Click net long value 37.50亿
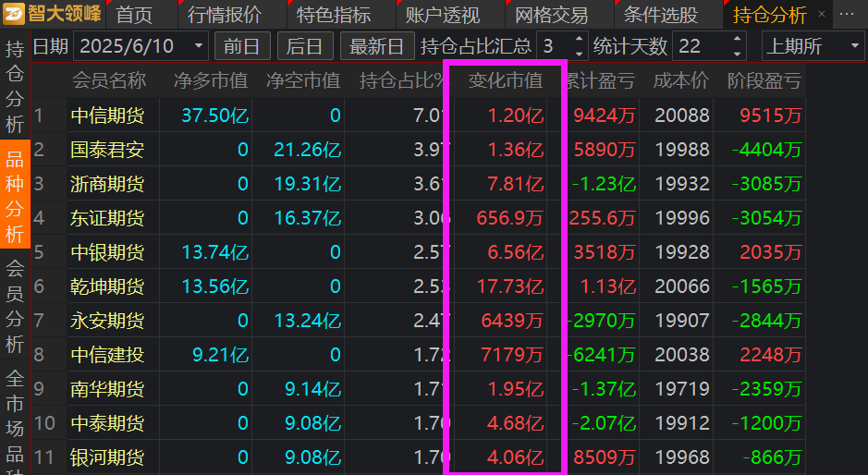 pos(214,116)
